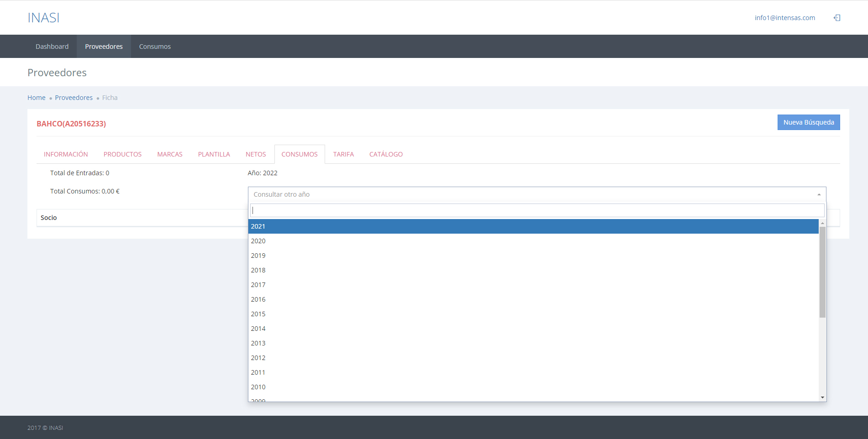Select year 2021 from the dropdown list
This screenshot has height=439, width=868.
(x=258, y=226)
